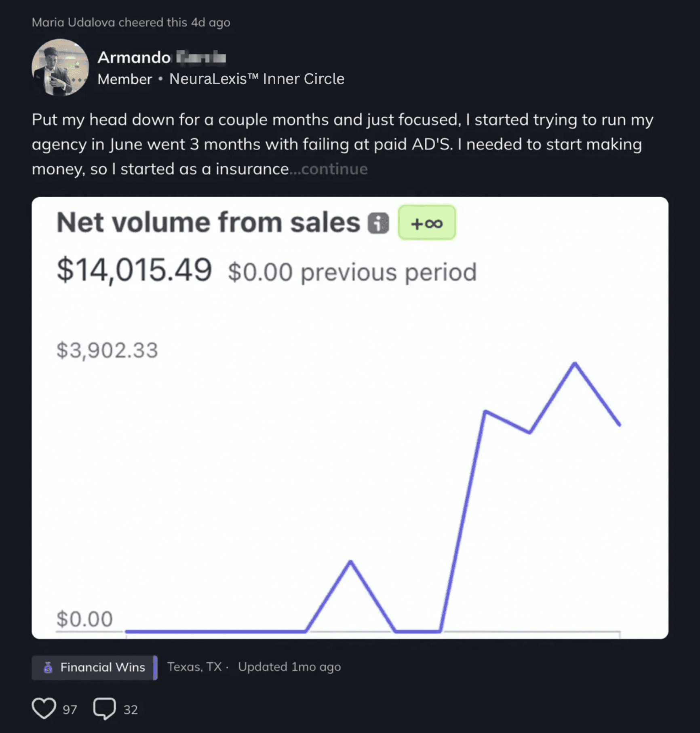Viewport: 700px width, 733px height.
Task: Select the Financial Wins category tag
Action: pyautogui.click(x=95, y=668)
